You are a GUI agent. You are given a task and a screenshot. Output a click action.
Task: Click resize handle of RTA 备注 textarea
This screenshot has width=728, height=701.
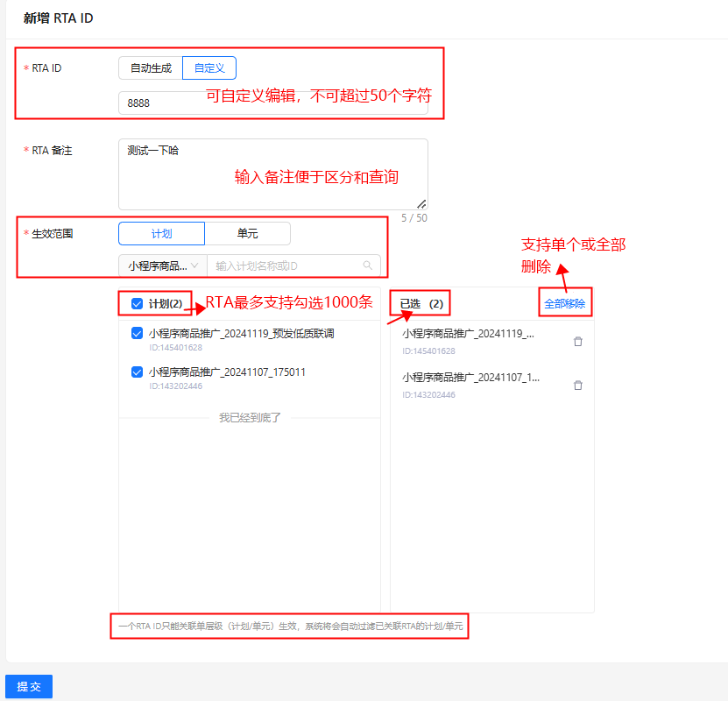[x=421, y=202]
